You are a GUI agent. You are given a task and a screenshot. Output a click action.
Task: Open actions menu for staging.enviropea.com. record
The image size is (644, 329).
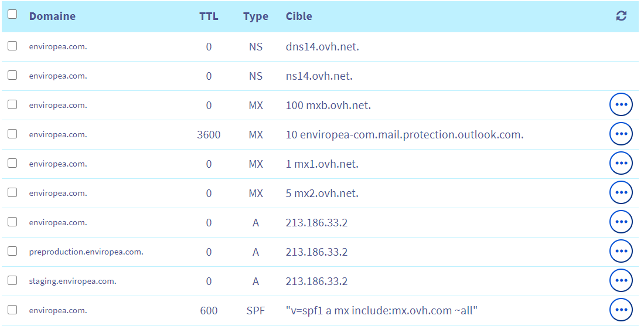tap(621, 280)
